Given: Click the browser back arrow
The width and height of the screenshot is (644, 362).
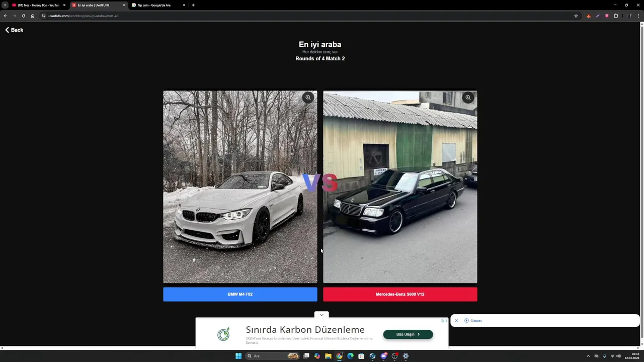Looking at the screenshot, I should [x=6, y=16].
